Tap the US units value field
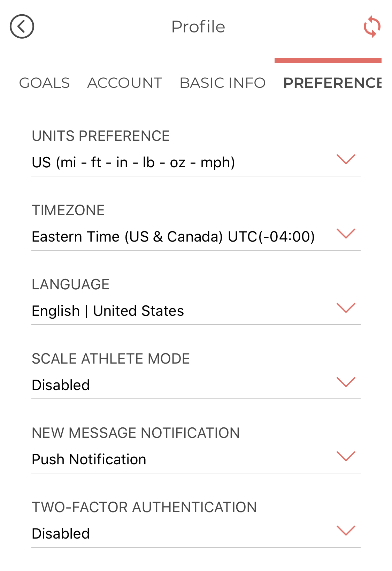 click(133, 162)
